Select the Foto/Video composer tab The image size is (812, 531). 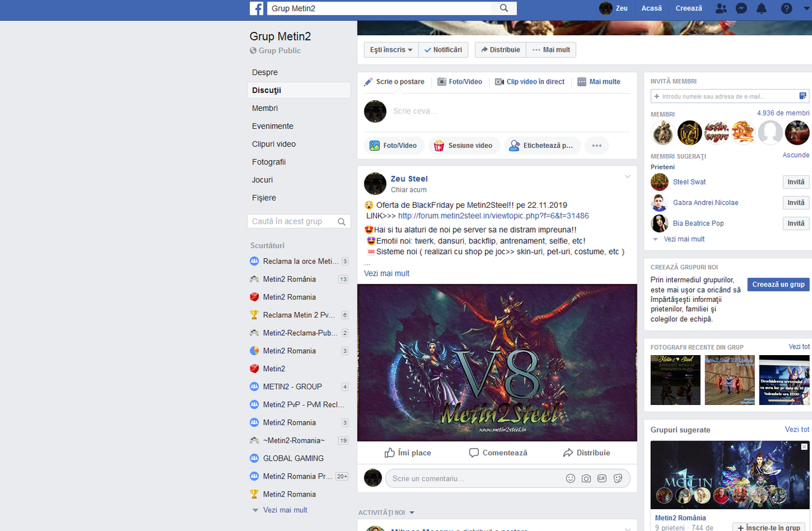[460, 82]
